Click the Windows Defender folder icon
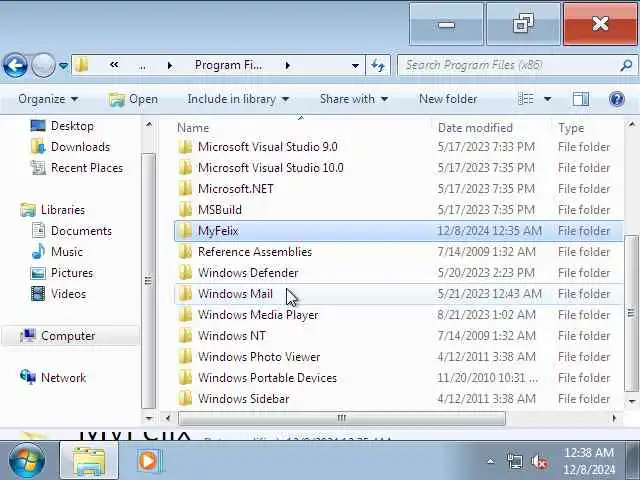This screenshot has width=640, height=480. point(185,273)
